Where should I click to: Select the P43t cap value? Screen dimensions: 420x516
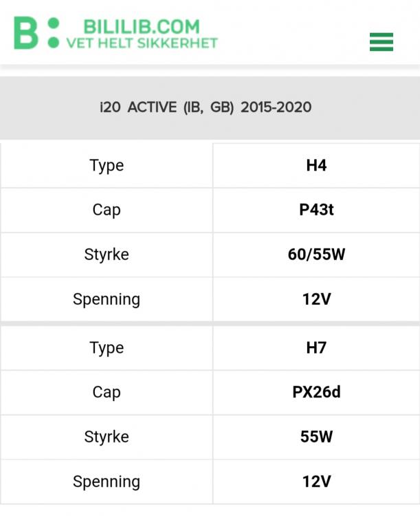pyautogui.click(x=316, y=210)
